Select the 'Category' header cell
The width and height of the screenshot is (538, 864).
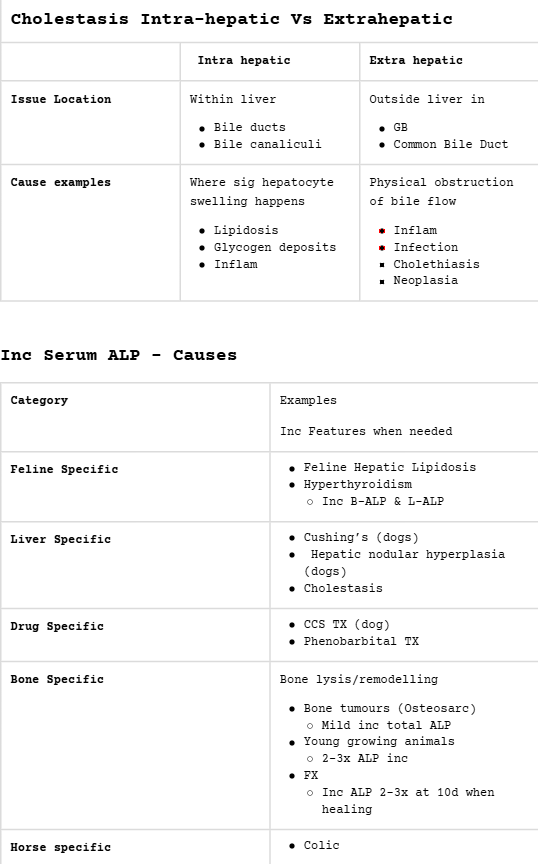135,417
